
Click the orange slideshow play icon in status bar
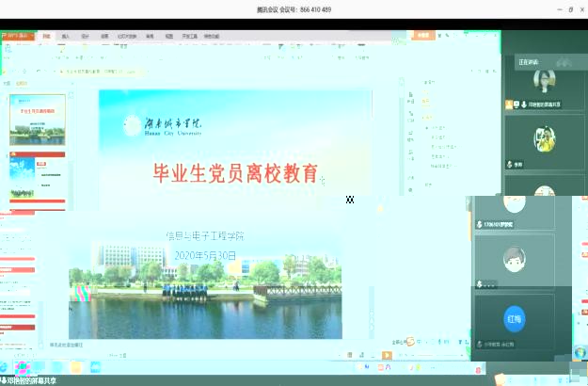tap(388, 355)
